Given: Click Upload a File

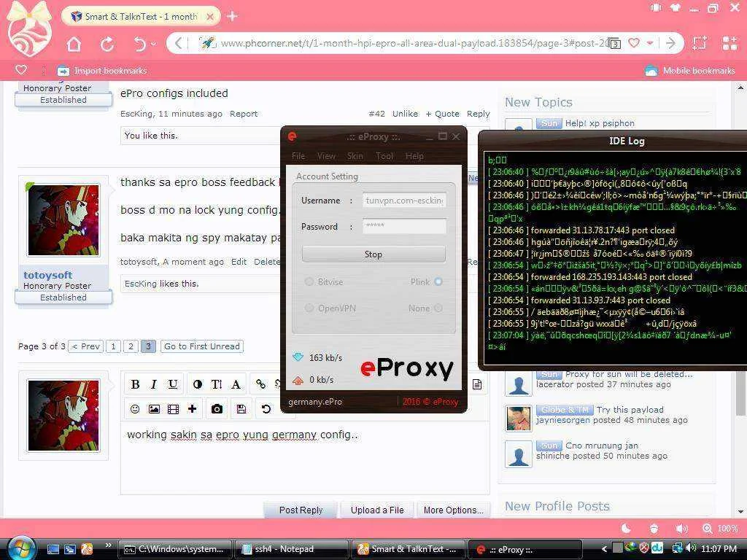Looking at the screenshot, I should 377,510.
